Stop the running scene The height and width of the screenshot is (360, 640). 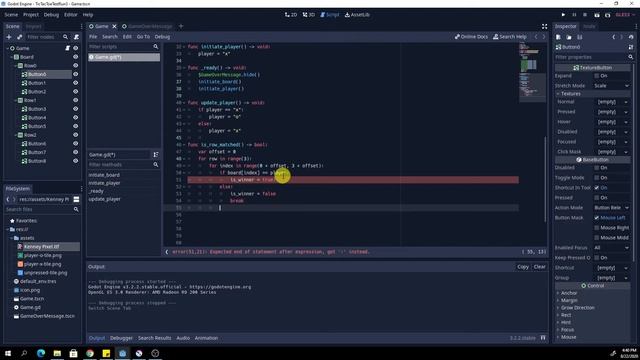(x=585, y=15)
